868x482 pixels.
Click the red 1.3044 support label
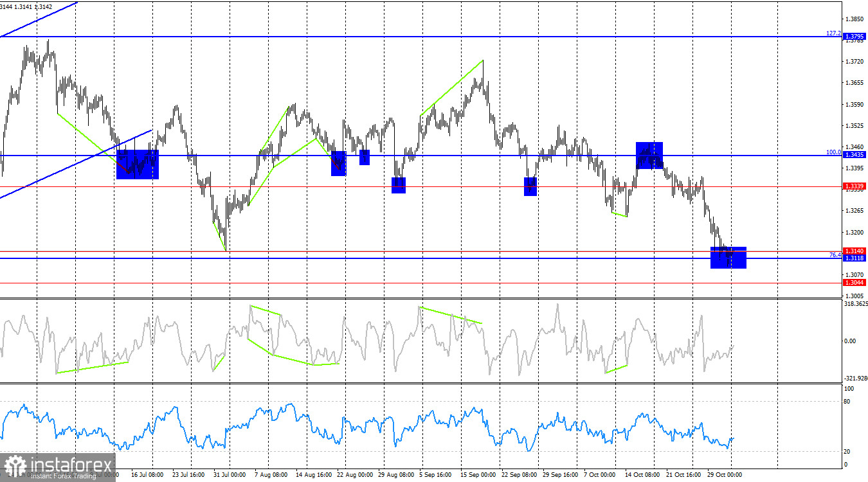pos(856,282)
